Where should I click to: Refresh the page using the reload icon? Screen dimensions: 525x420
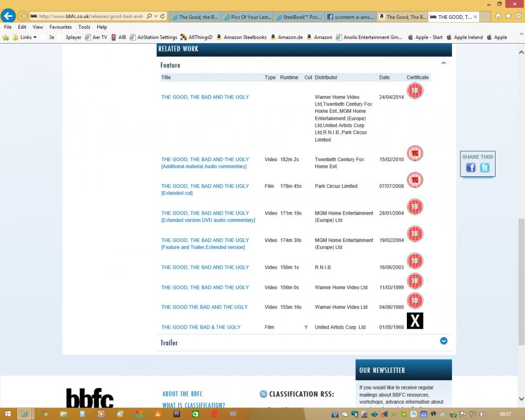pos(162,16)
